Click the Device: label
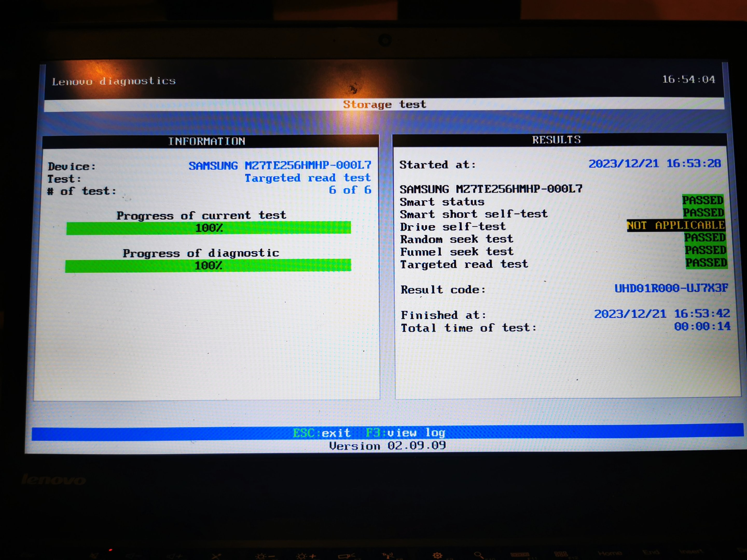This screenshot has height=560, width=747. click(72, 166)
